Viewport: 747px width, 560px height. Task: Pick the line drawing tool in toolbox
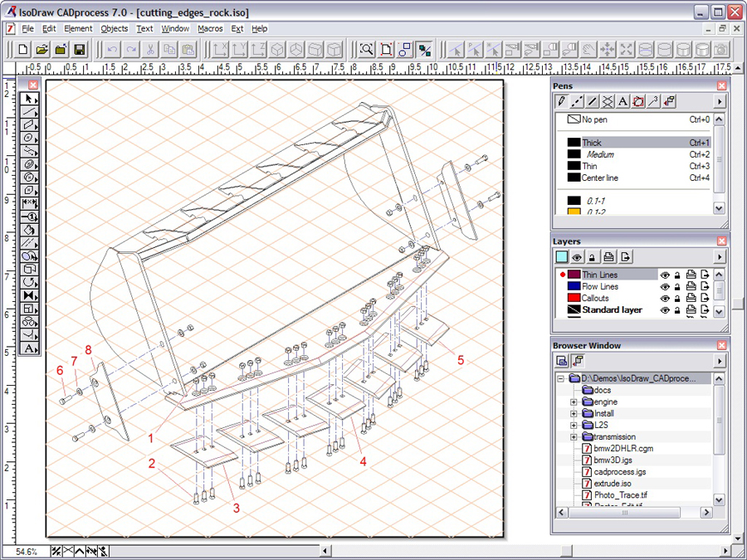coord(30,112)
